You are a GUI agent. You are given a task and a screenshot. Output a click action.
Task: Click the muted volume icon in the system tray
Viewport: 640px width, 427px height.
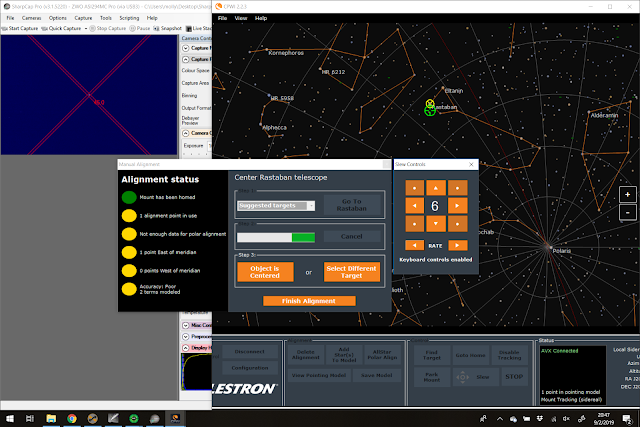click(567, 418)
